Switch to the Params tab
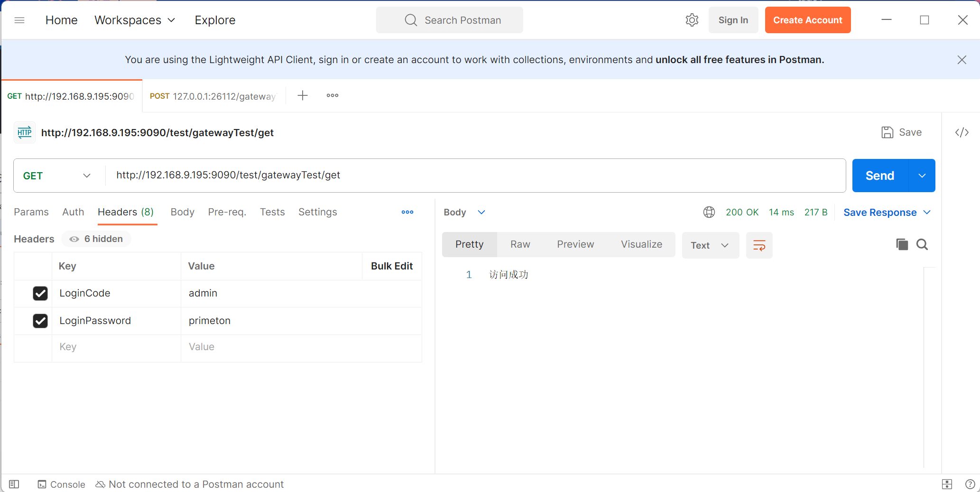 tap(31, 212)
